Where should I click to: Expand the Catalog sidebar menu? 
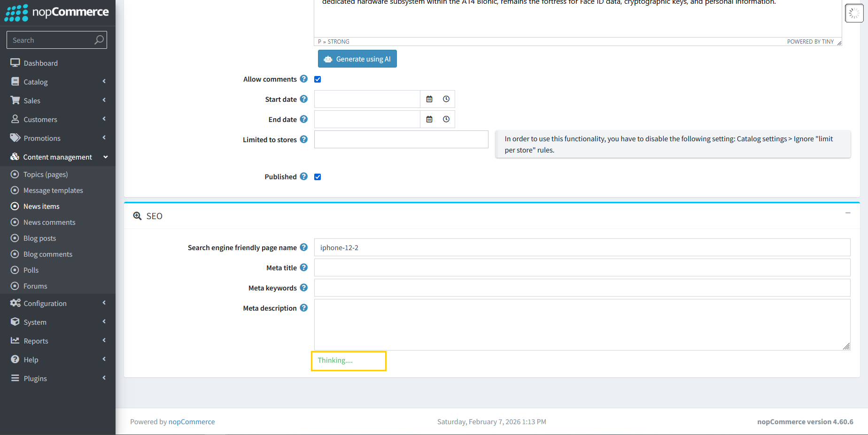click(x=58, y=82)
